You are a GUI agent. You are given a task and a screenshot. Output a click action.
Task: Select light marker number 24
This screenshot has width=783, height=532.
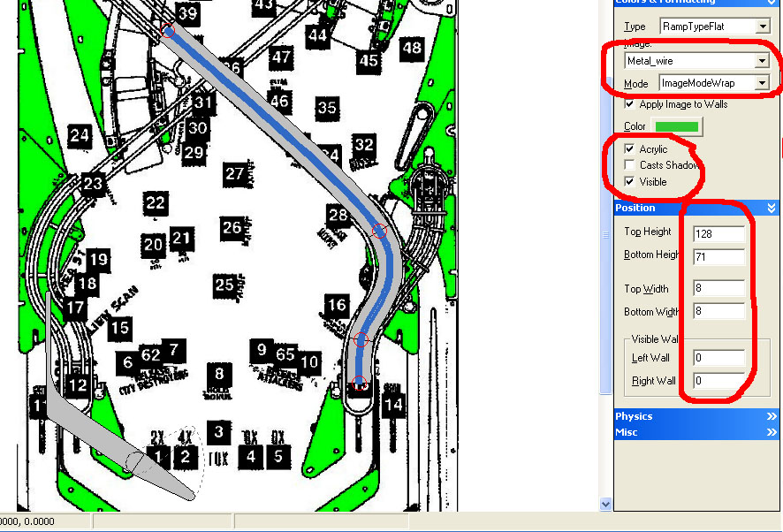click(x=80, y=135)
